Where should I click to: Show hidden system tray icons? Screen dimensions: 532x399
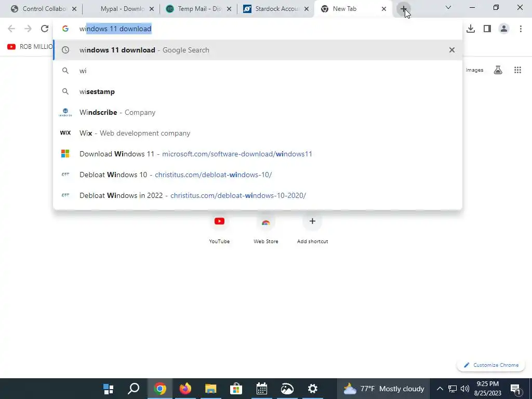click(440, 389)
